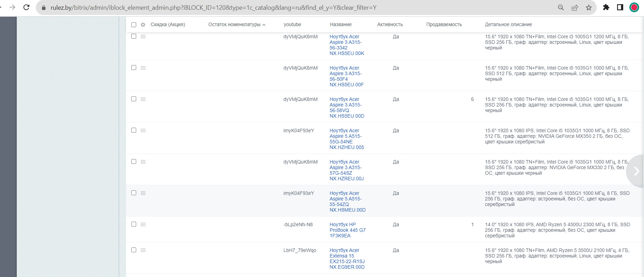Open hamburger menu for HP ProBook 445 G7 row

143,224
